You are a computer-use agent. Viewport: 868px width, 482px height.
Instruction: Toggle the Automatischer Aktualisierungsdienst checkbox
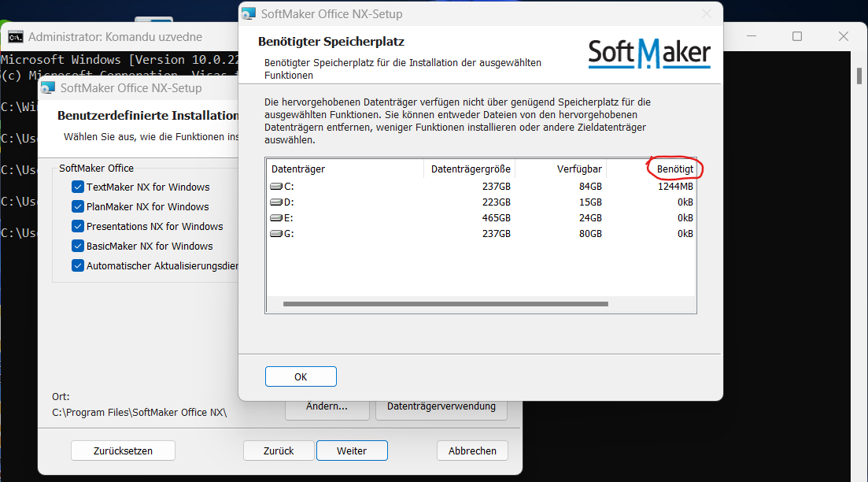coord(78,266)
